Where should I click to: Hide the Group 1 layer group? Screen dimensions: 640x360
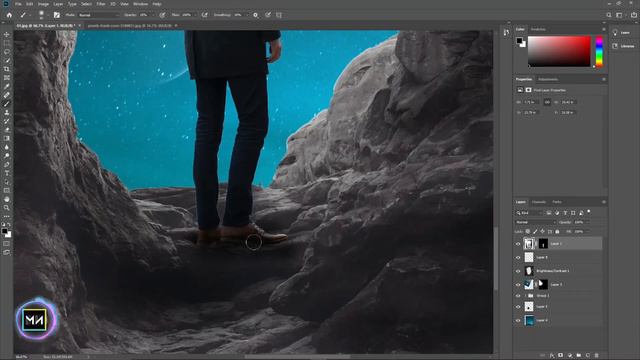click(518, 296)
